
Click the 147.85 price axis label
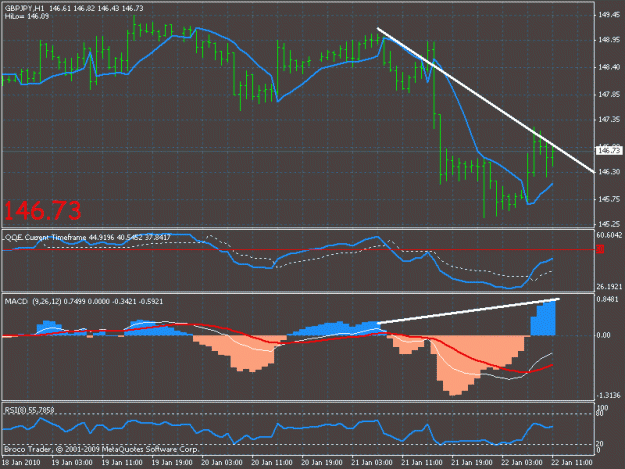click(x=609, y=94)
